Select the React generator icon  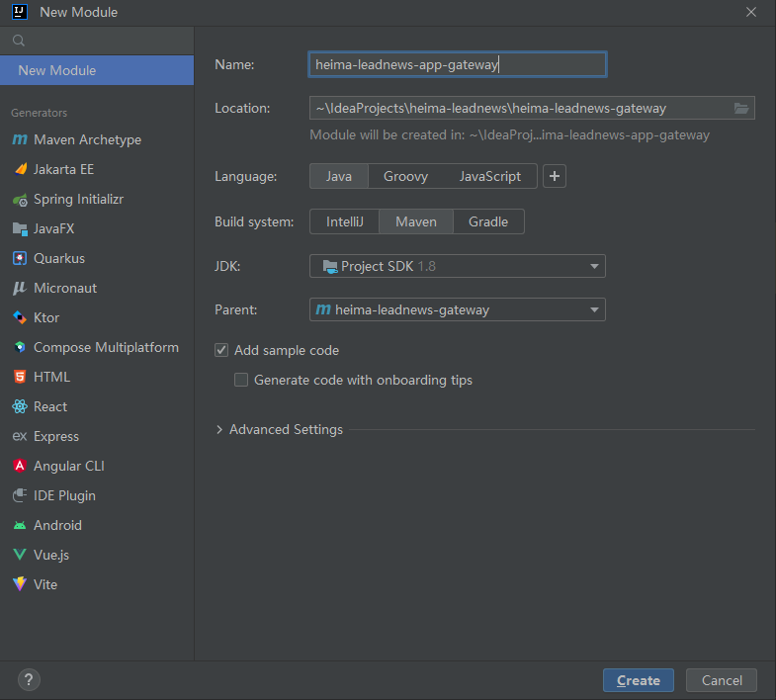[x=20, y=406]
